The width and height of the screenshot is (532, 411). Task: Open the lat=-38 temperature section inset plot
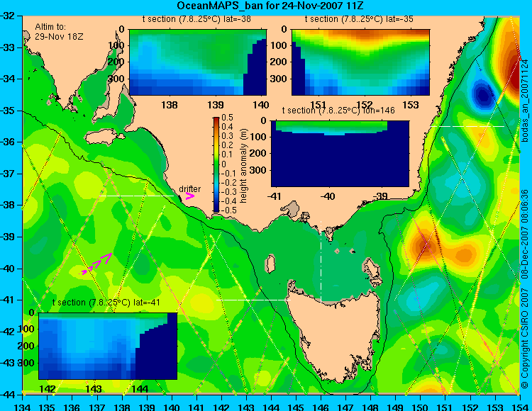pyautogui.click(x=198, y=62)
